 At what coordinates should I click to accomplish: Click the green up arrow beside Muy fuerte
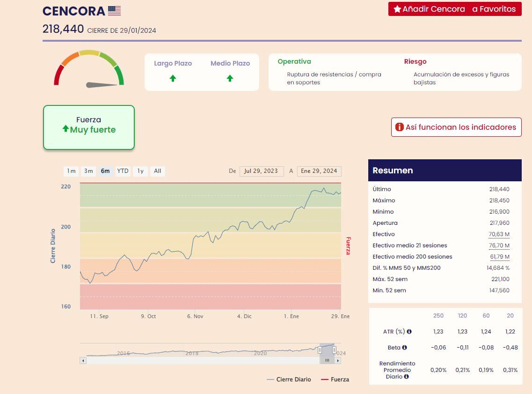click(x=66, y=128)
